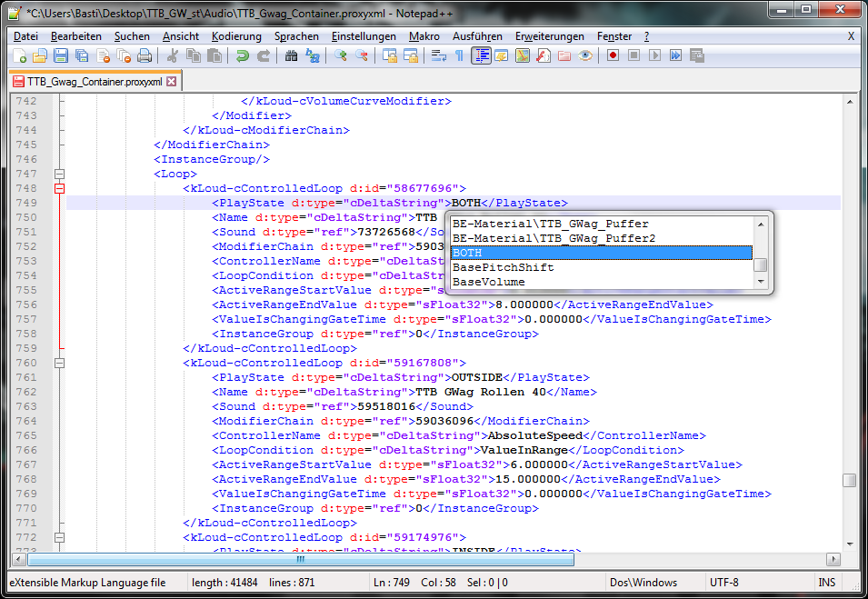Start macro recording with the red button

614,56
